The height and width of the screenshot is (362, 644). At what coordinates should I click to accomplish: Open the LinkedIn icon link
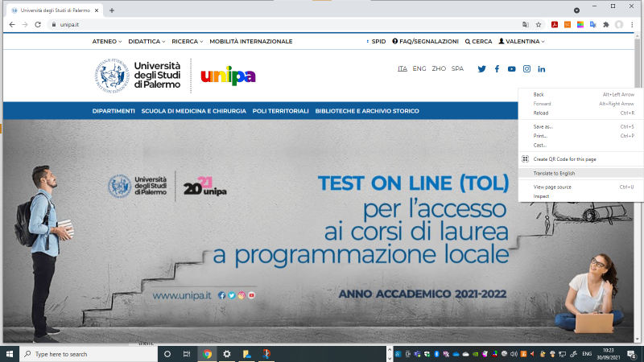[x=542, y=69]
